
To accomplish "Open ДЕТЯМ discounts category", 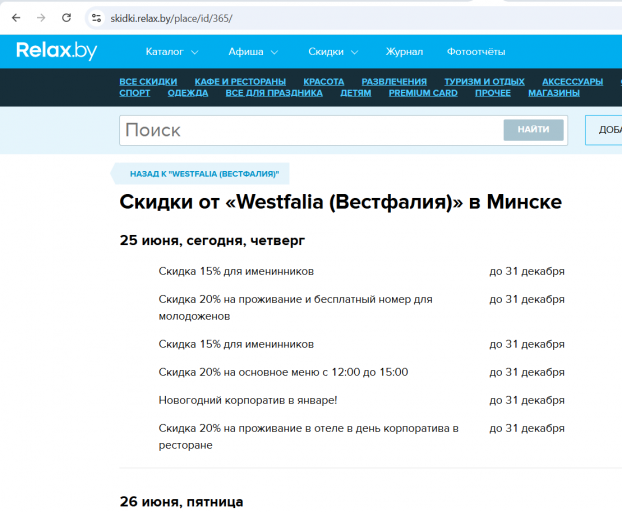I will [356, 93].
